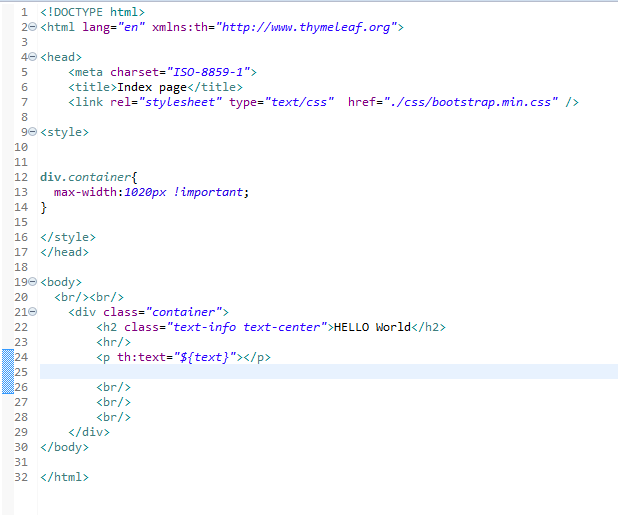
Task: Click the br tag on line 28
Action: click(114, 417)
